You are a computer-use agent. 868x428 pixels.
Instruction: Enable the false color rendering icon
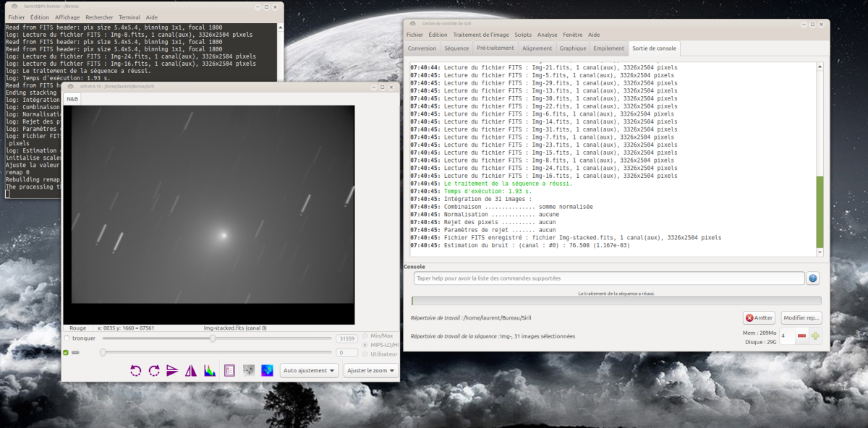(268, 371)
